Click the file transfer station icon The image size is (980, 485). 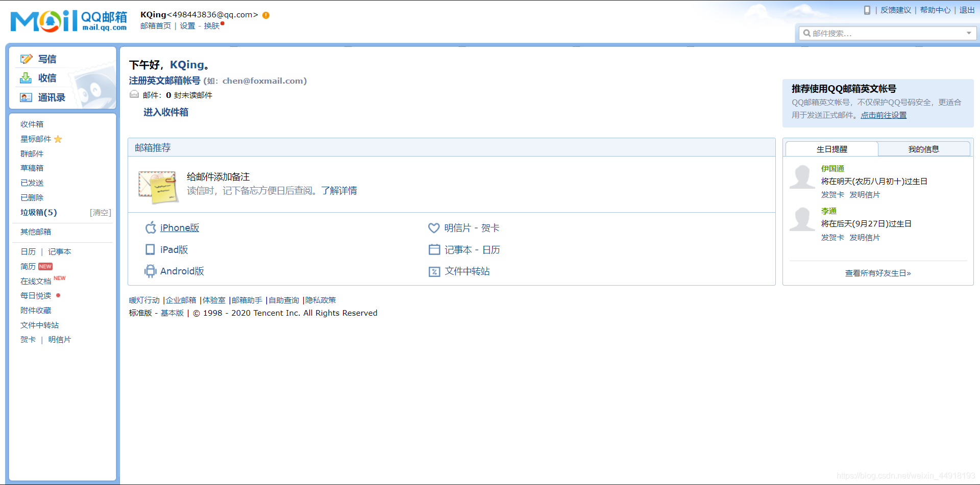(x=434, y=272)
